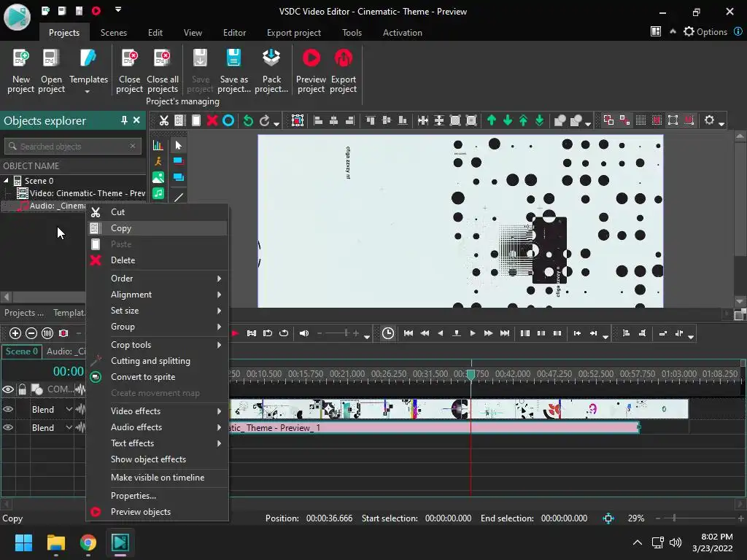Choose Cut from the context menu
Image resolution: width=747 pixels, height=560 pixels.
click(x=158, y=212)
